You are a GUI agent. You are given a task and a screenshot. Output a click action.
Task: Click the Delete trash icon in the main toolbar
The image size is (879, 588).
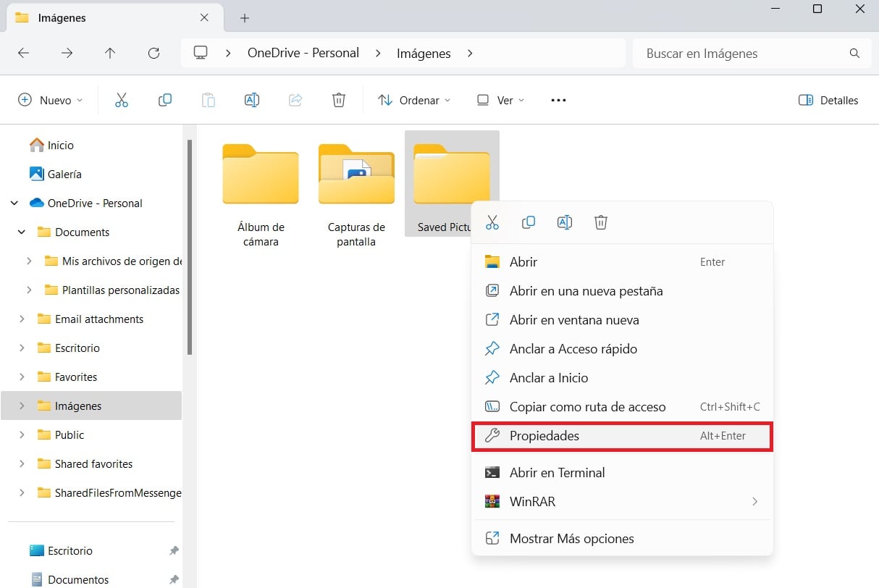point(338,101)
